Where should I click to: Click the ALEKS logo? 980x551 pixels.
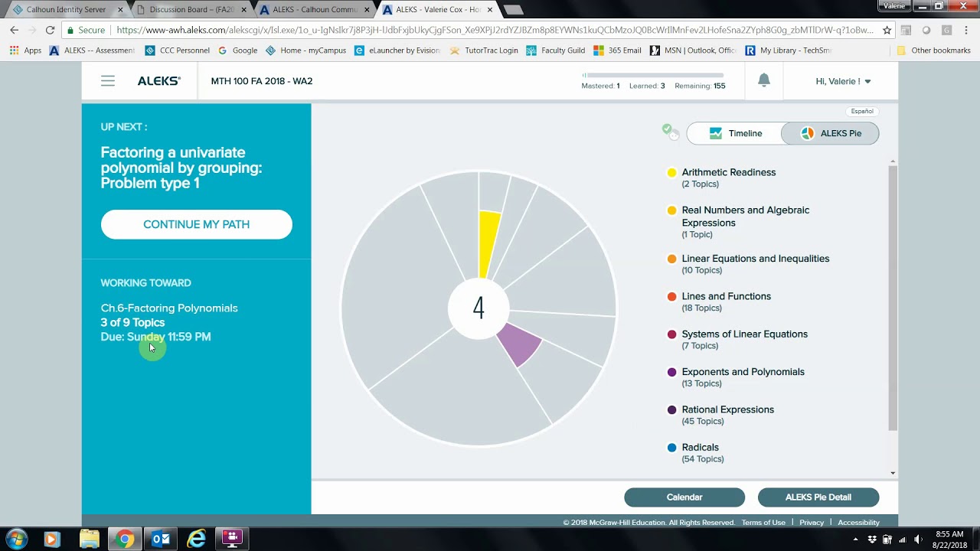point(158,81)
